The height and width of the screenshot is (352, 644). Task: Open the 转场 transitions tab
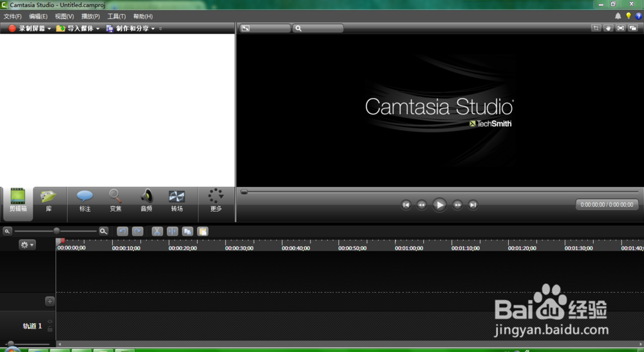[176, 200]
